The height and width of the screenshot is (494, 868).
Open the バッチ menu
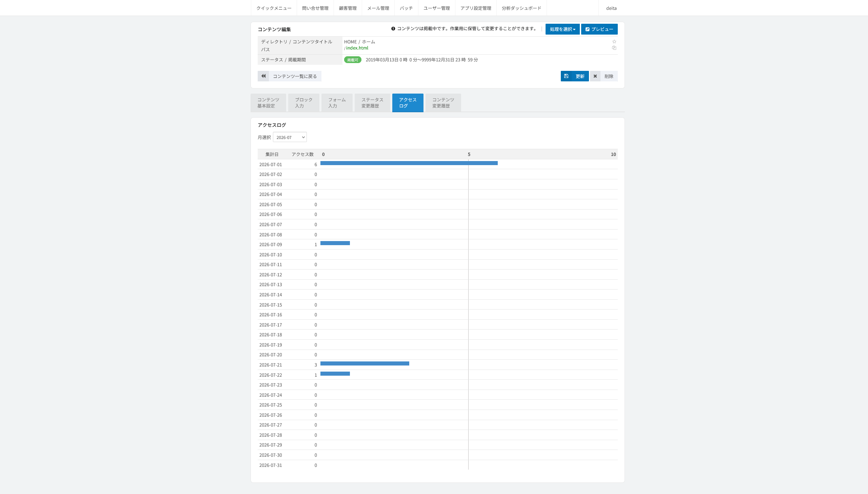click(406, 8)
